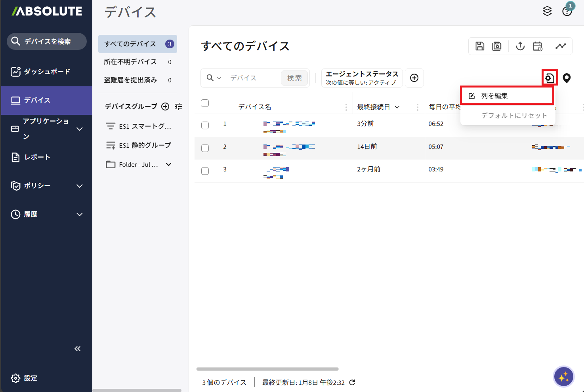
Task: Click the AI assistant sparkle button
Action: click(563, 377)
